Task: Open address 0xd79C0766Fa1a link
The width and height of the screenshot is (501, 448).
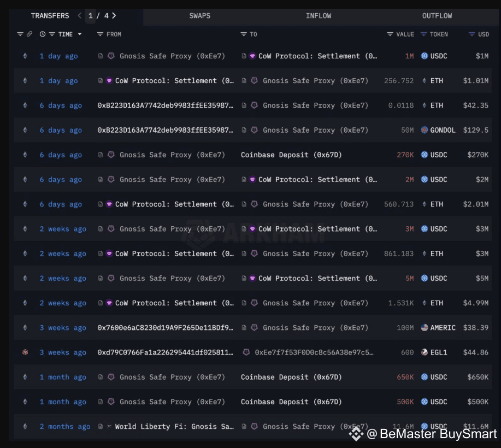Action: click(165, 352)
